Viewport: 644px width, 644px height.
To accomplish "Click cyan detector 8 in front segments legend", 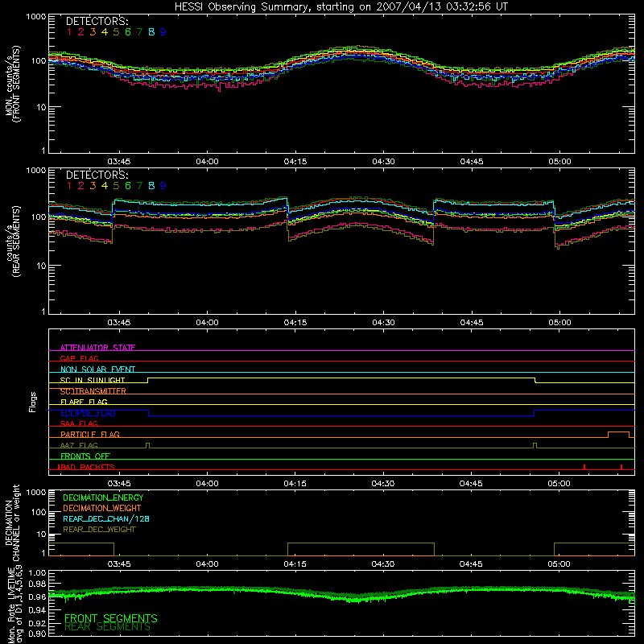I will point(151,32).
